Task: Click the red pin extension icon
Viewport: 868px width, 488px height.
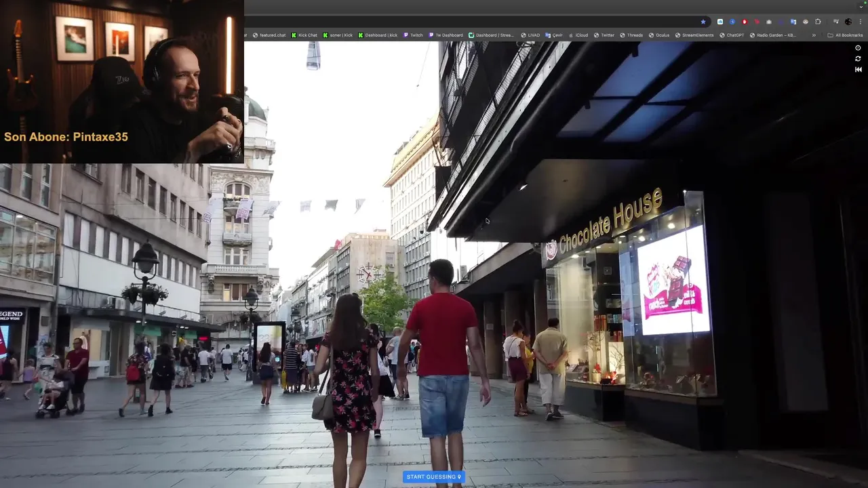Action: (x=757, y=22)
